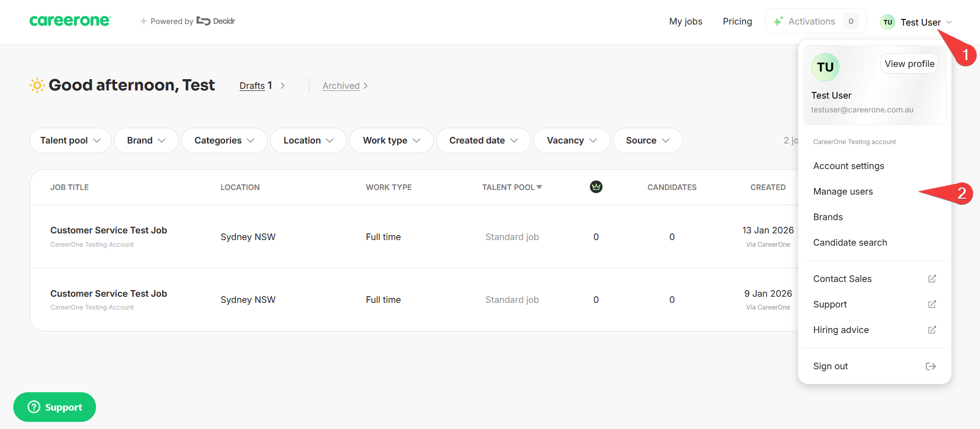Image resolution: width=980 pixels, height=429 pixels.
Task: Click the 9 Jan 2026 created date
Action: coord(768,294)
